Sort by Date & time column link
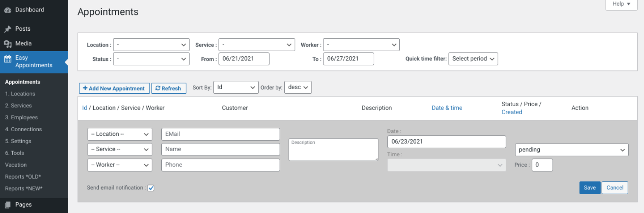The height and width of the screenshot is (213, 644). (447, 108)
